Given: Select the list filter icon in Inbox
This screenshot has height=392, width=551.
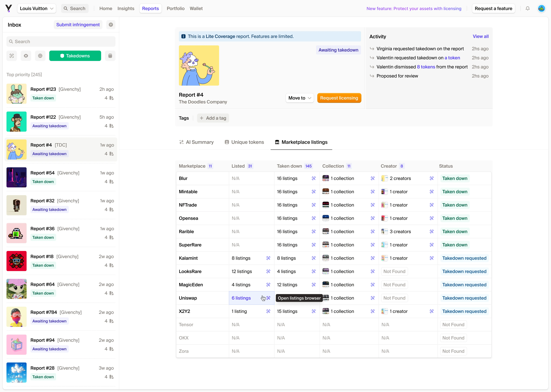Looking at the screenshot, I should 12,56.
